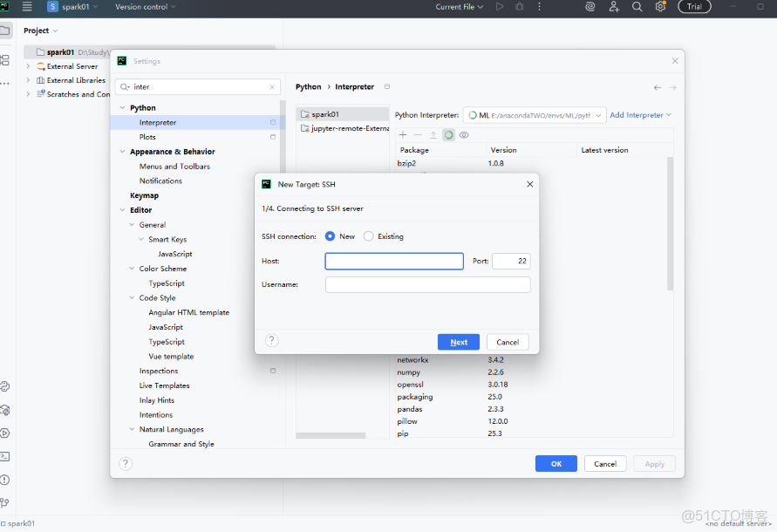
Task: Click the packages list vertical scrollbar
Action: click(670, 223)
